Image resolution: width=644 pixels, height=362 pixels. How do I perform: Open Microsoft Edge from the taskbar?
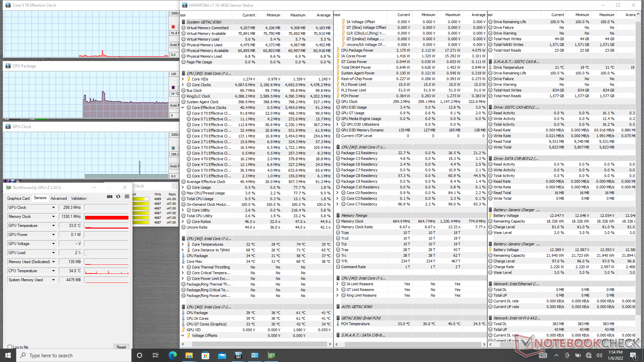pos(172,355)
